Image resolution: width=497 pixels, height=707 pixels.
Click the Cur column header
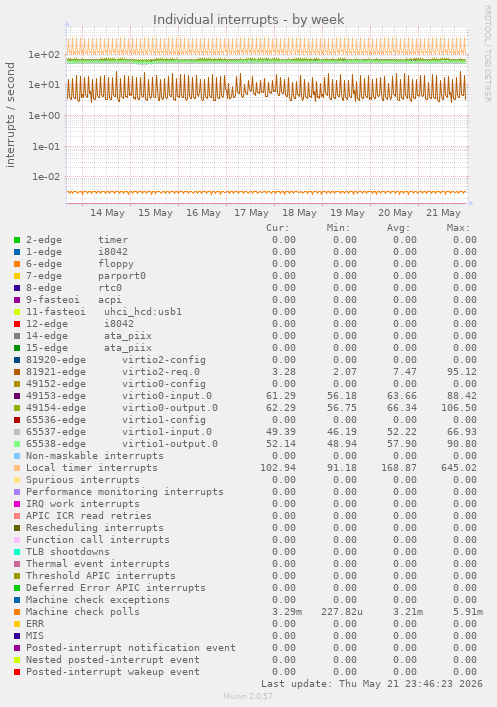pyautogui.click(x=278, y=228)
